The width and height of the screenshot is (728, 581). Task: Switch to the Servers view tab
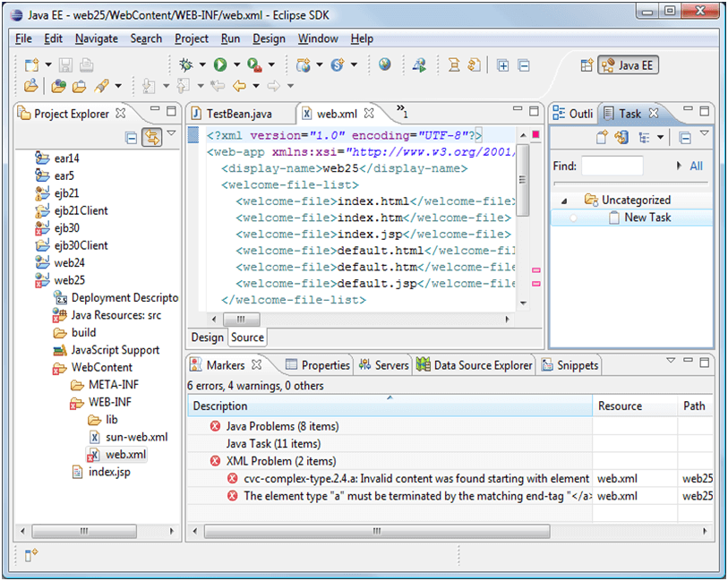pyautogui.click(x=384, y=365)
